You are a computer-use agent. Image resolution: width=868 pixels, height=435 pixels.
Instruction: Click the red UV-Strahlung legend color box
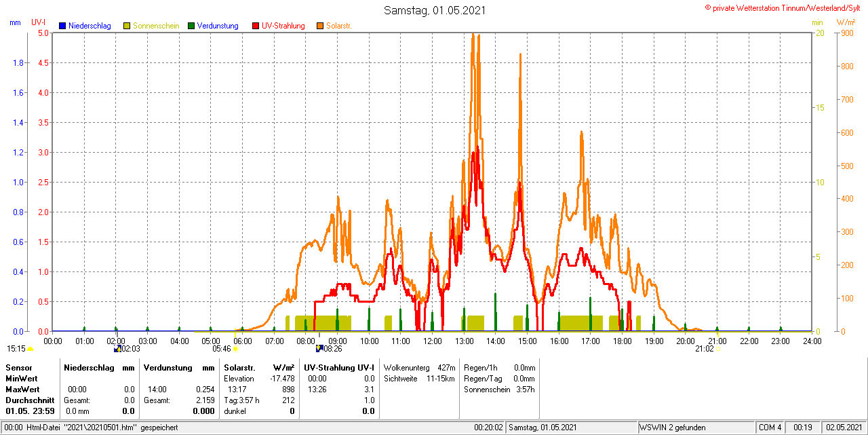pos(256,26)
